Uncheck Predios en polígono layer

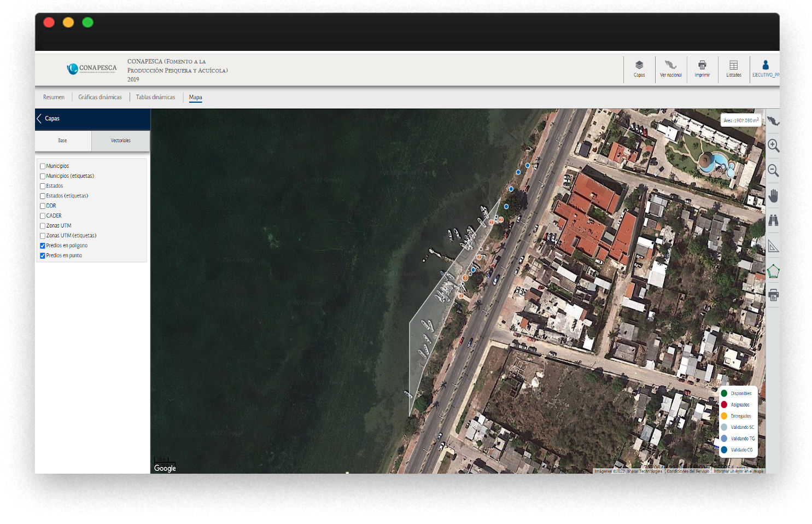point(43,246)
